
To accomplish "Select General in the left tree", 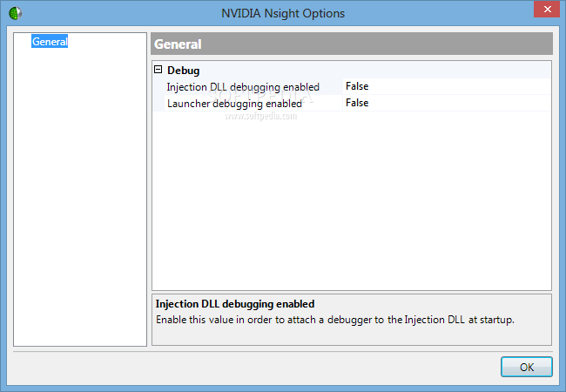I will coord(50,42).
